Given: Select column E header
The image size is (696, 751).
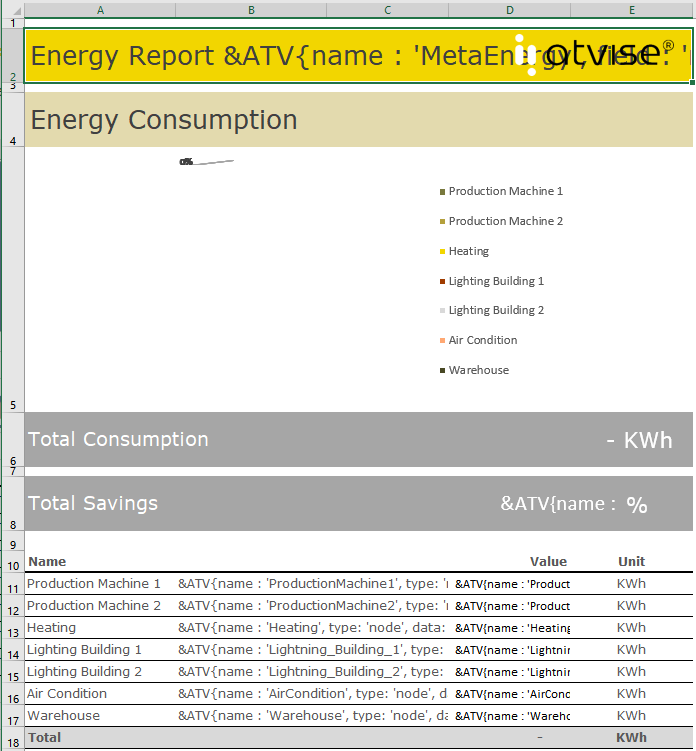Looking at the screenshot, I should pyautogui.click(x=631, y=9).
